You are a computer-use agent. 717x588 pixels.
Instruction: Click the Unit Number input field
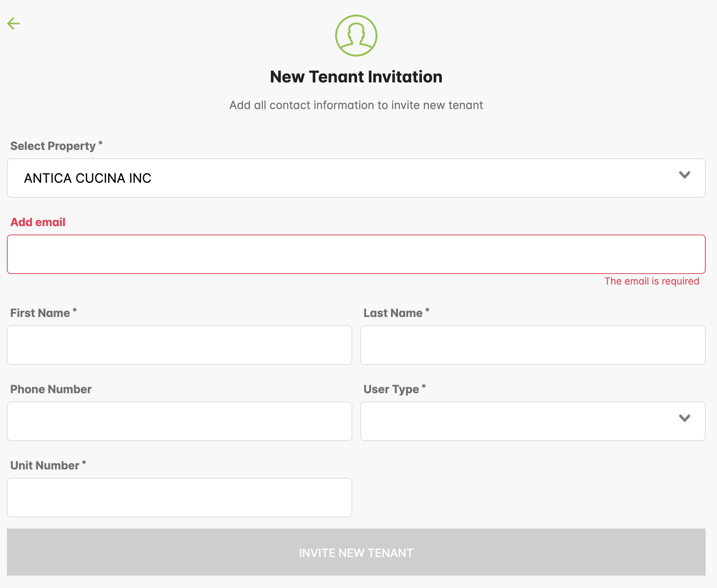pyautogui.click(x=179, y=498)
